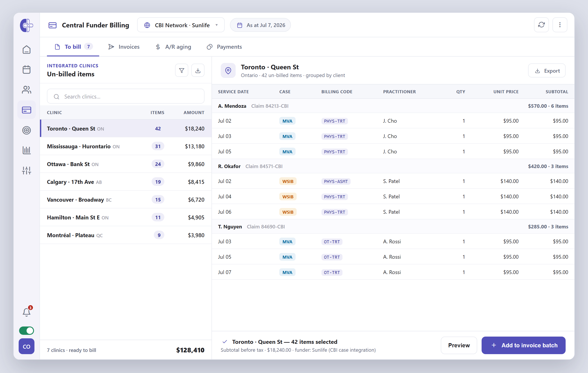This screenshot has height=373, width=588.
Task: Switch to the Invoices tab
Action: (124, 47)
